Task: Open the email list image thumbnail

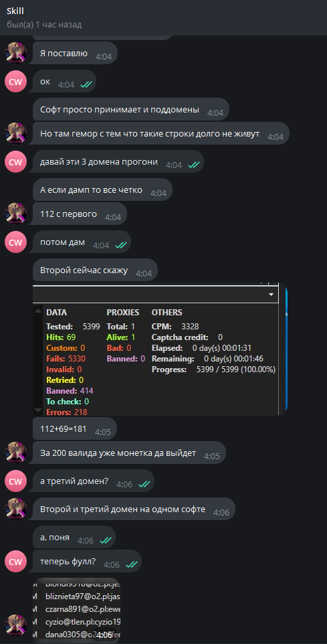Action: click(x=77, y=611)
